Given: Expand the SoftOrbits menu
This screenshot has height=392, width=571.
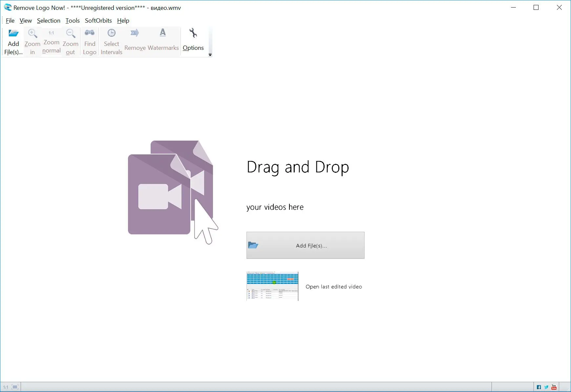Looking at the screenshot, I should 98,21.
